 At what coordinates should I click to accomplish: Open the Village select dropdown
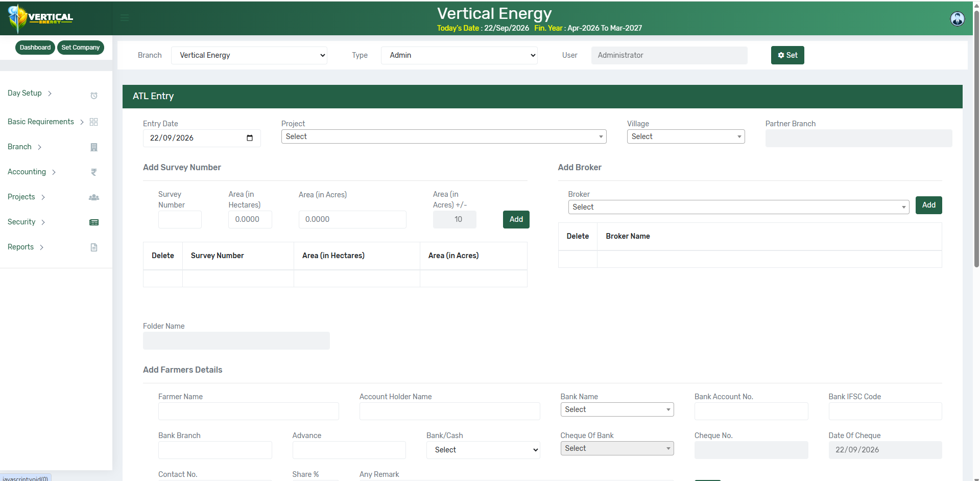(686, 136)
